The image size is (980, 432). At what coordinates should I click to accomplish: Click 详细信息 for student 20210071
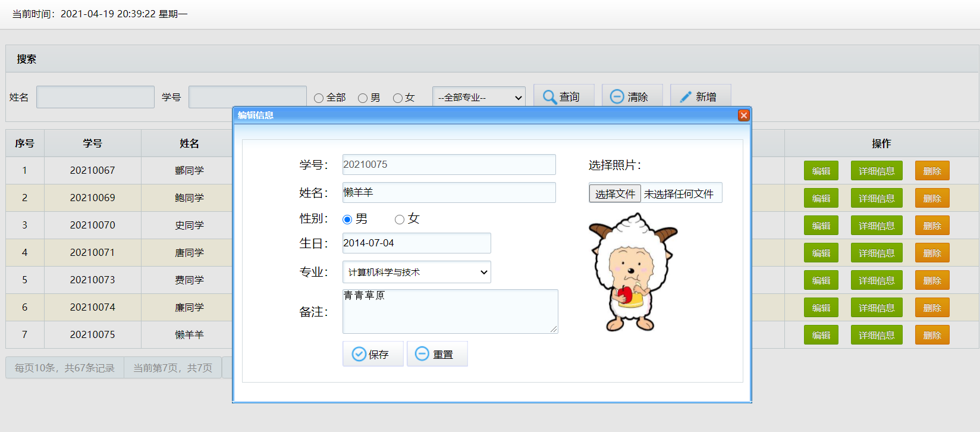(877, 253)
